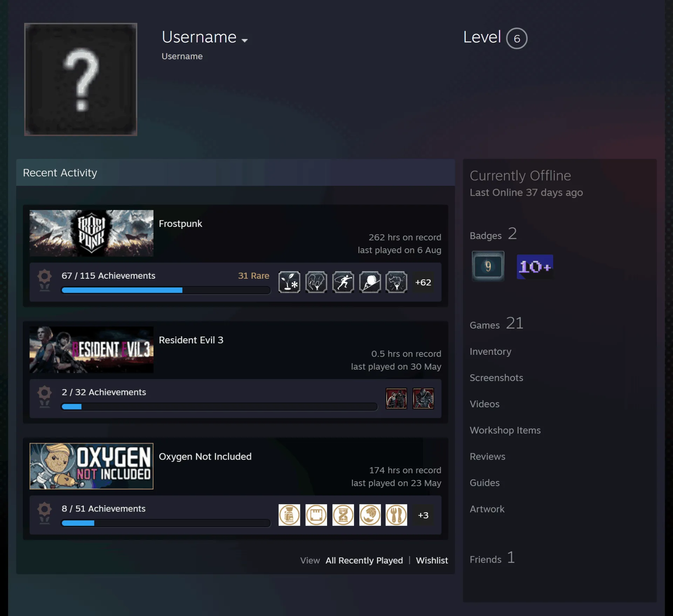Click the Oxygen Not Included trophy icon
This screenshot has width=673, height=616.
coord(45,513)
